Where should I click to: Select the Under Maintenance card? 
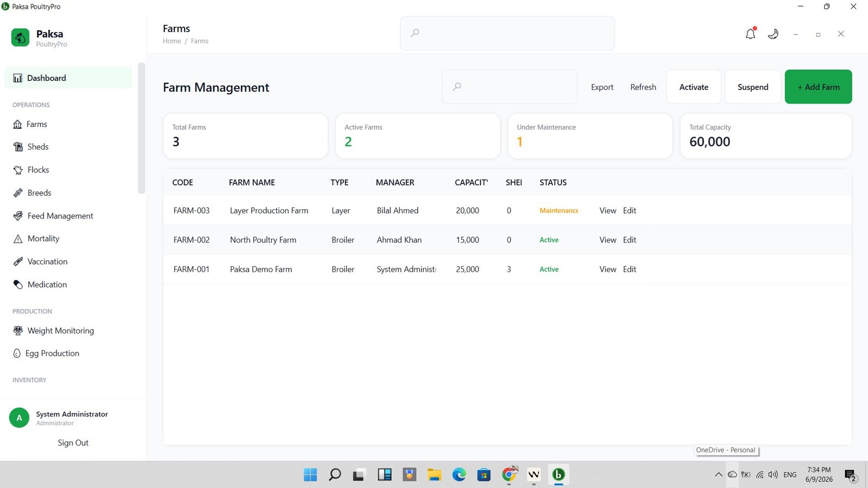pos(590,136)
